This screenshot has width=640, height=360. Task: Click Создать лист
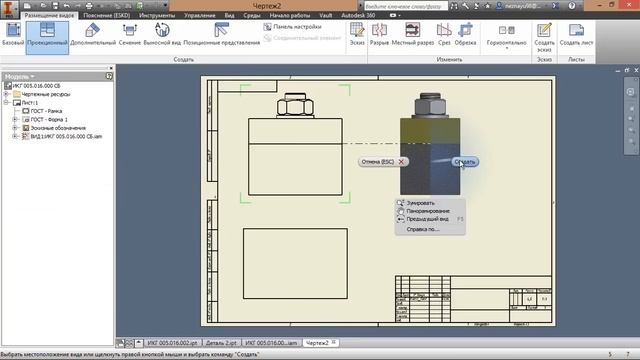(x=576, y=34)
